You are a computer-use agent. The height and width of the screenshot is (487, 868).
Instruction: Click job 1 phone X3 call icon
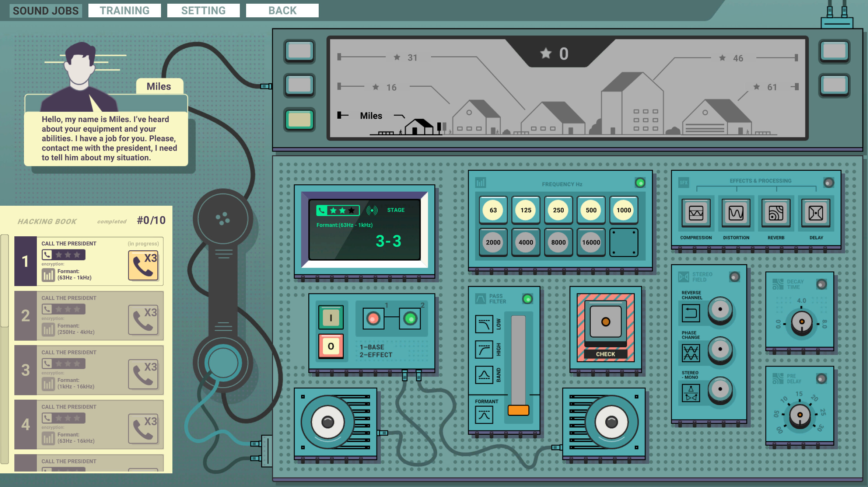coord(143,266)
